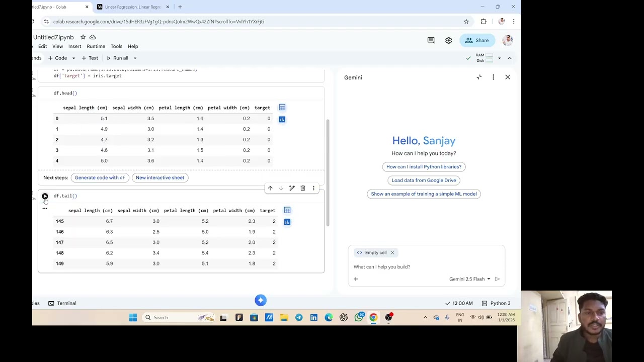Screen dimensions: 644x362
Task: Convert df.head() output to interactive table
Action: point(282,107)
